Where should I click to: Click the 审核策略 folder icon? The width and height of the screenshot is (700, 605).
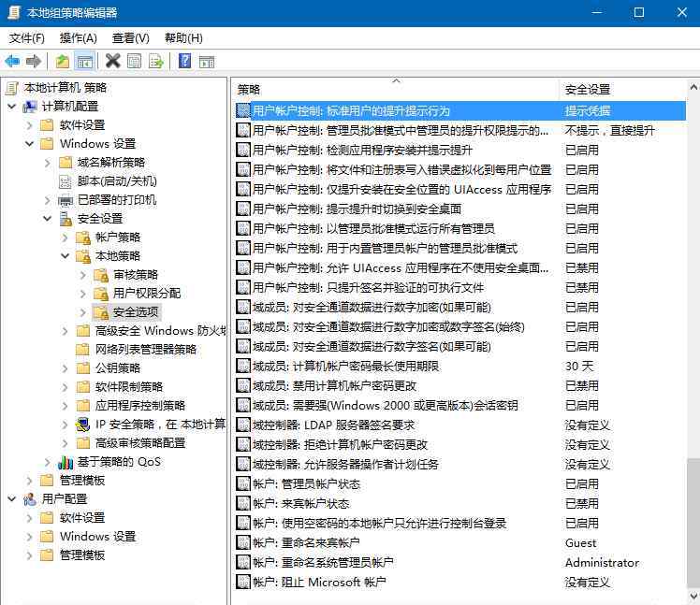[x=101, y=275]
